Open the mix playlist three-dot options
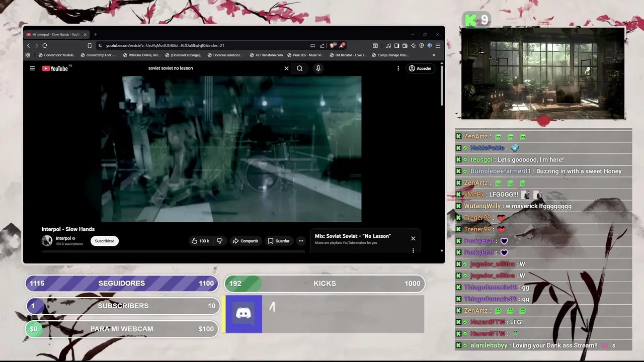 tap(413, 250)
